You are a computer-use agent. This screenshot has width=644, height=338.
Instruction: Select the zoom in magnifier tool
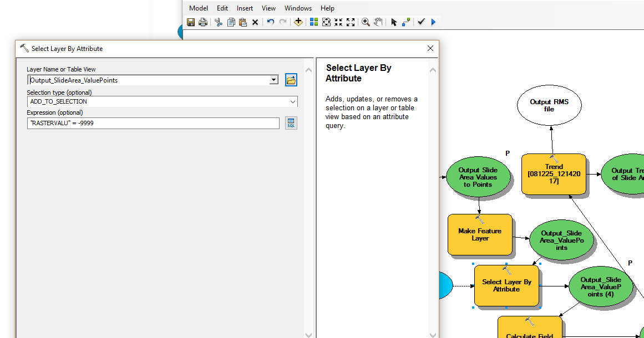coord(366,22)
